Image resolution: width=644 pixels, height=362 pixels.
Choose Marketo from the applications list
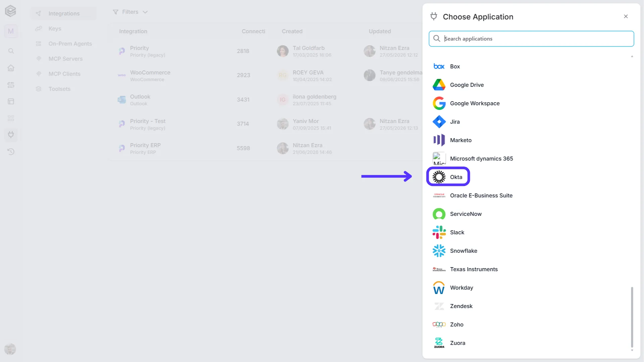point(531,140)
